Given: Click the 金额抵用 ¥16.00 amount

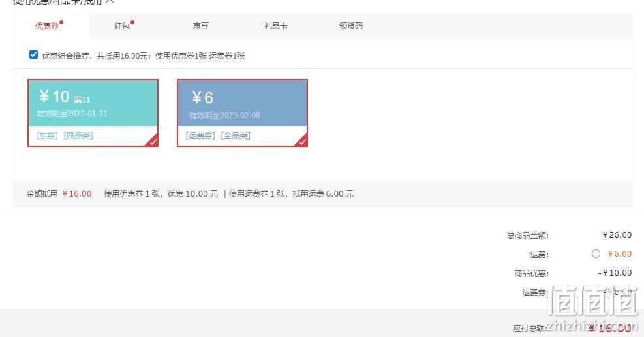Looking at the screenshot, I should click(77, 193).
